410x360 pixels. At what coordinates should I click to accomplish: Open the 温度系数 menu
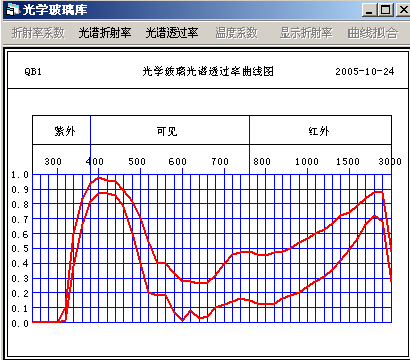coord(236,33)
